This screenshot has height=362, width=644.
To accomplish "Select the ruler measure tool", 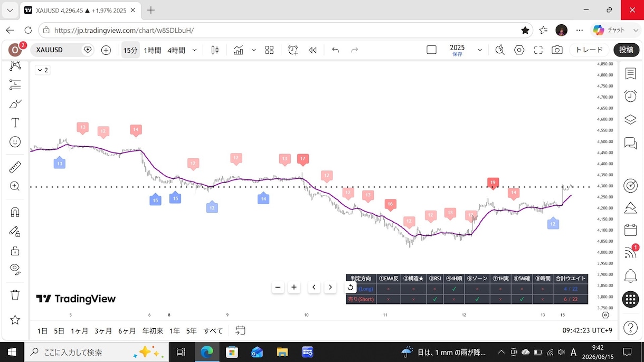I will pyautogui.click(x=15, y=167).
